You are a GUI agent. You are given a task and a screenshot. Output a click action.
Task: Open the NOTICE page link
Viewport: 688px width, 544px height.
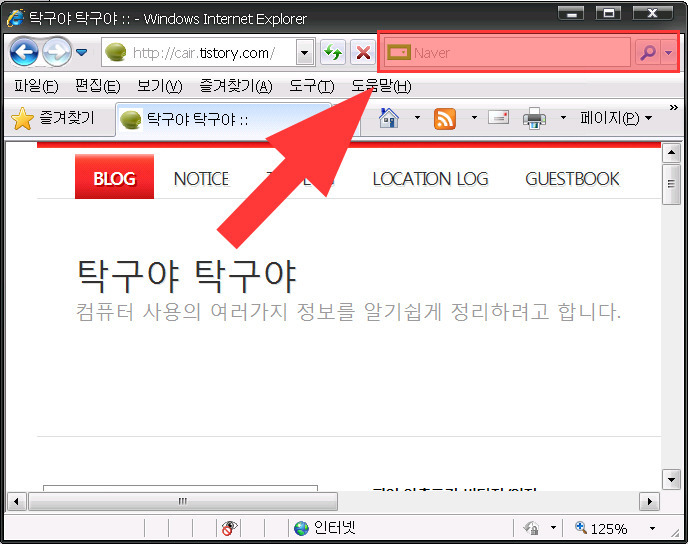[x=201, y=179]
